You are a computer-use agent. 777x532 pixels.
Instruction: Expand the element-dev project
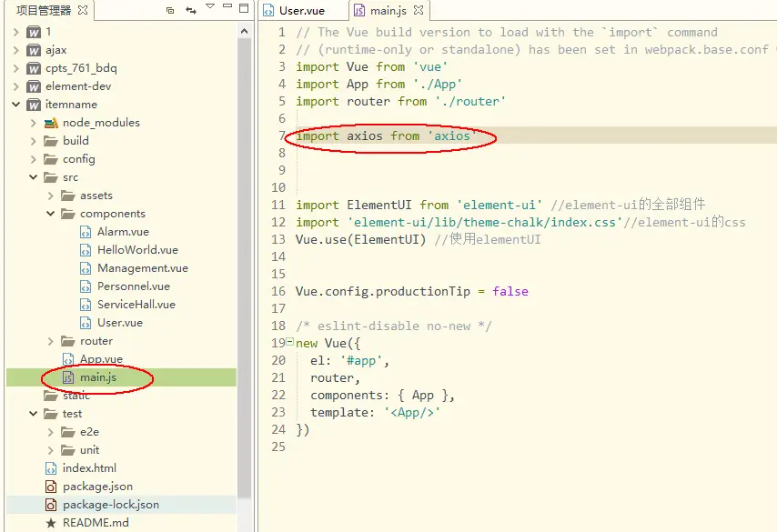(15, 86)
